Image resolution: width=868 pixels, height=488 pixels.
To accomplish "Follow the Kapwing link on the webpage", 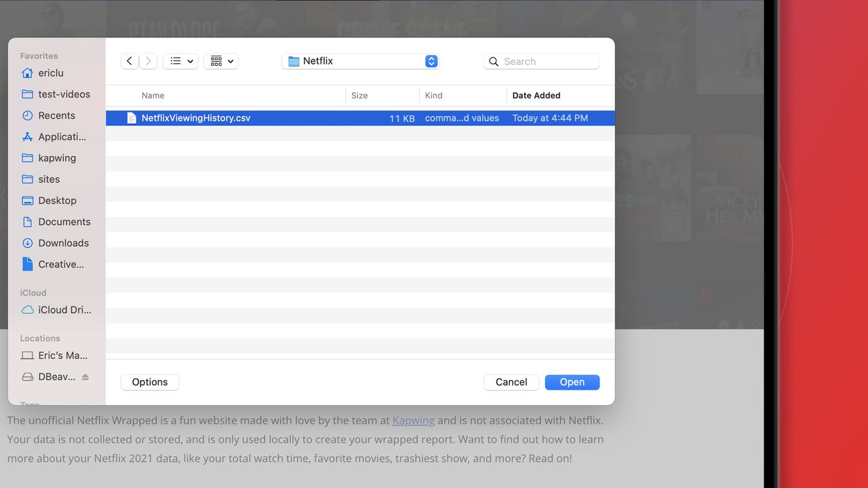I will tap(414, 420).
